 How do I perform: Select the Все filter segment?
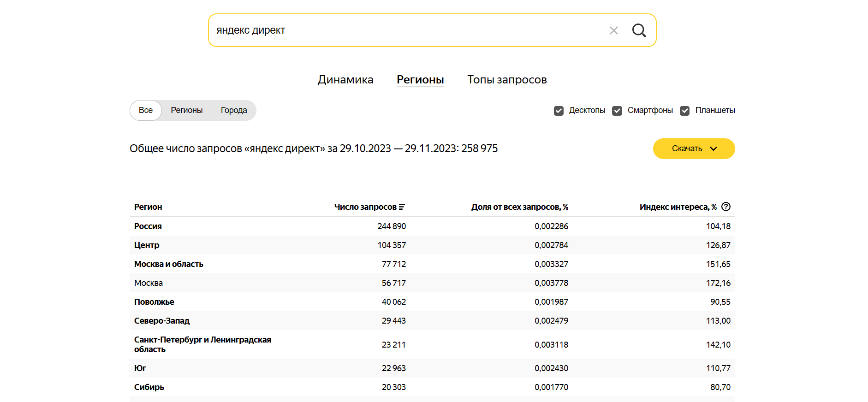146,110
